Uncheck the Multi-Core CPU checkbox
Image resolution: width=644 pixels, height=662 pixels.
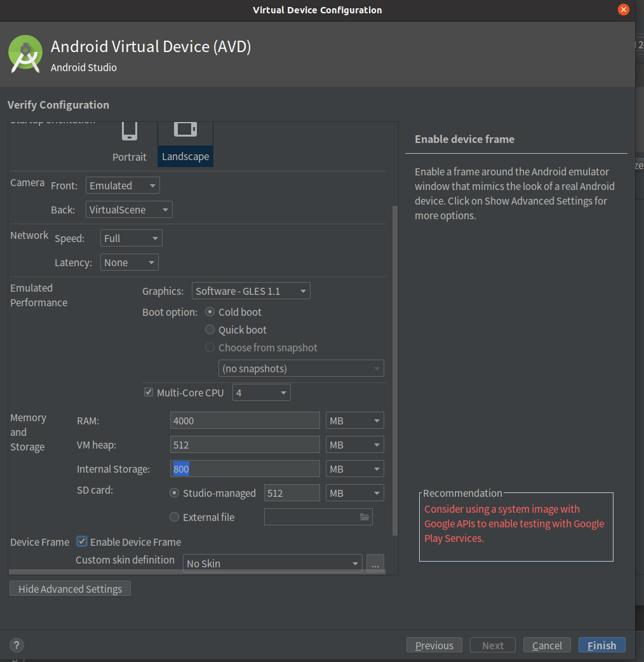point(148,392)
